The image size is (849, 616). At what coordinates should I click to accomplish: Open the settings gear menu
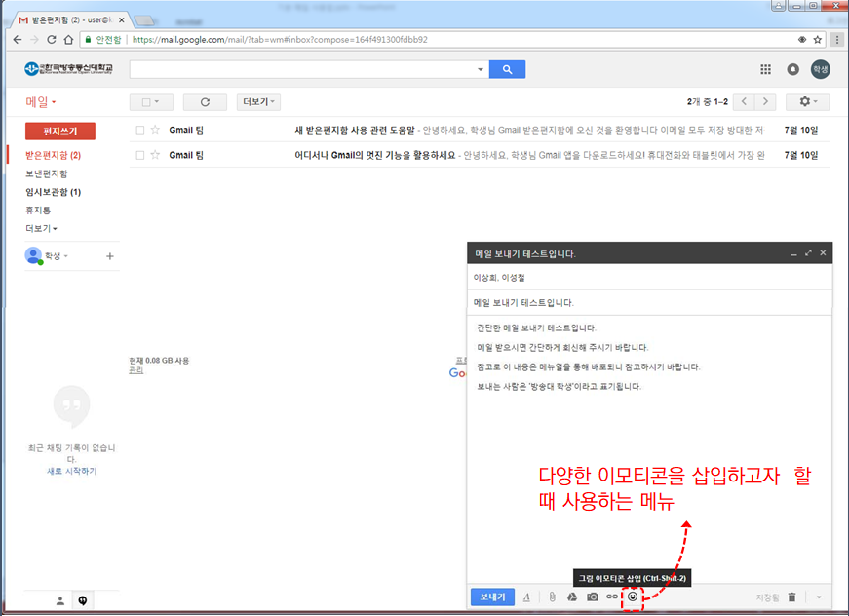click(x=807, y=101)
